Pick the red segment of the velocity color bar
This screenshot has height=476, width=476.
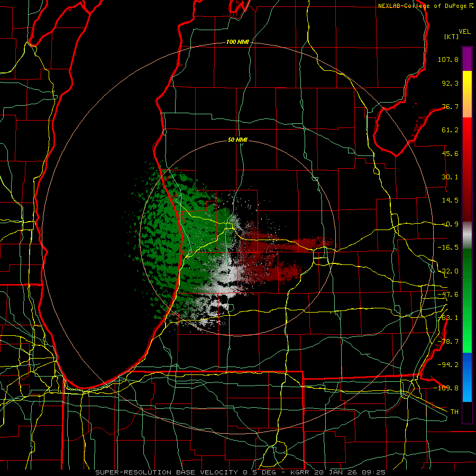coord(467,169)
